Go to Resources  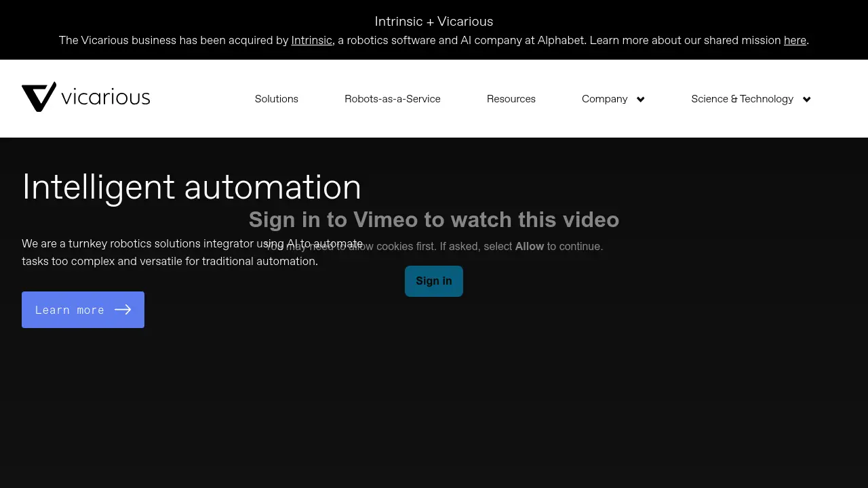click(x=511, y=99)
